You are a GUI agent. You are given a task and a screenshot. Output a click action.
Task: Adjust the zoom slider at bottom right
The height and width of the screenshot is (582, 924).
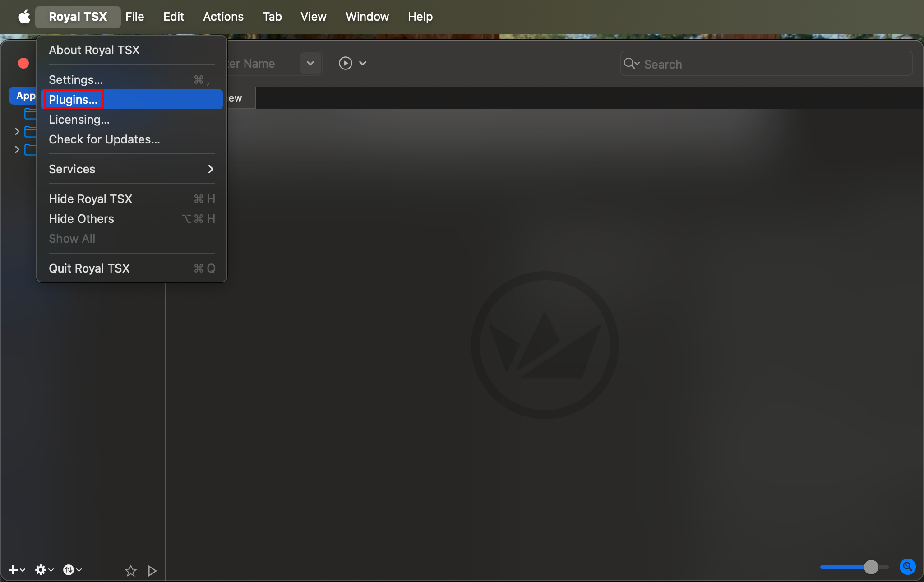coord(871,567)
